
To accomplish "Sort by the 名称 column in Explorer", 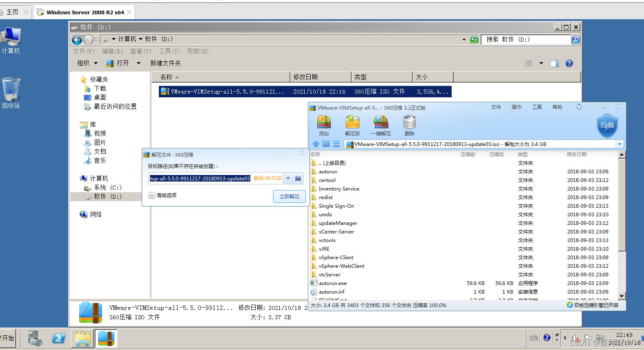I will click(221, 77).
